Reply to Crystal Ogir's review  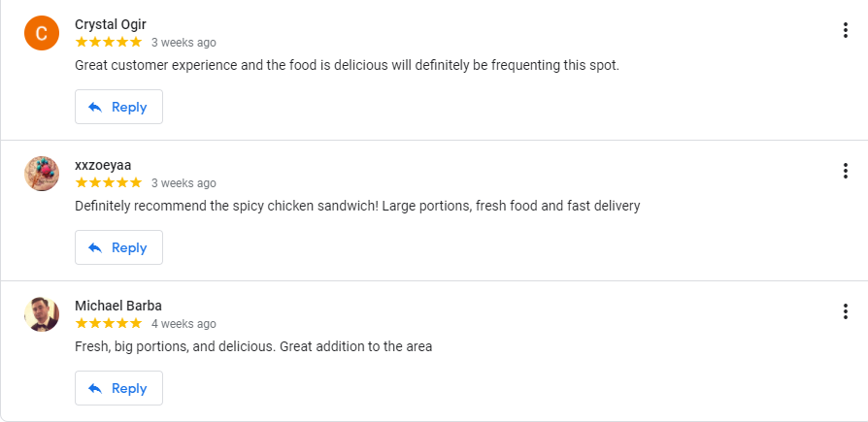[x=118, y=107]
